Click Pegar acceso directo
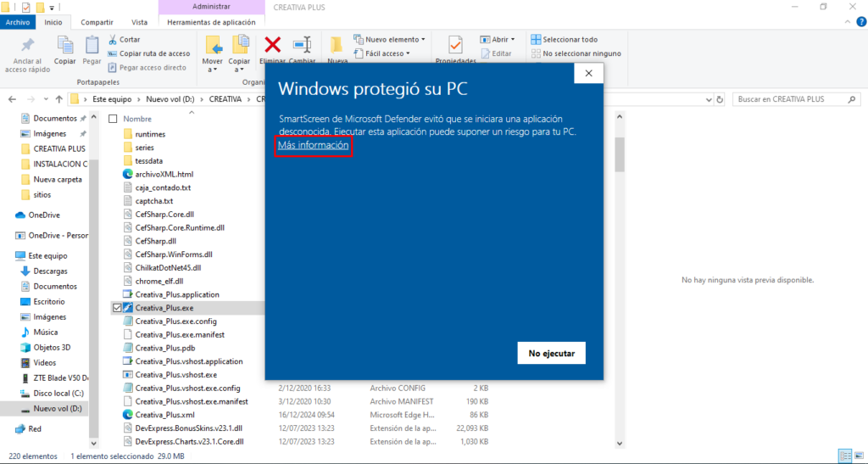This screenshot has height=464, width=868. coord(147,68)
